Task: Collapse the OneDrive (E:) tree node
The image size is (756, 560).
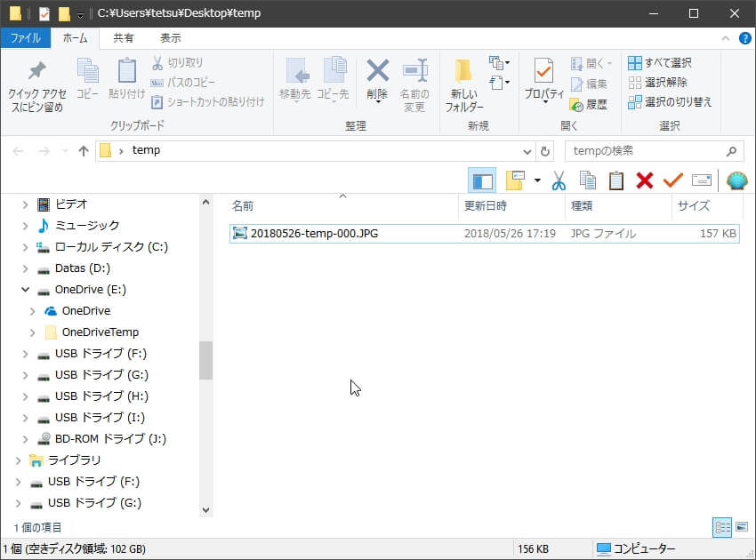Action: (25, 290)
